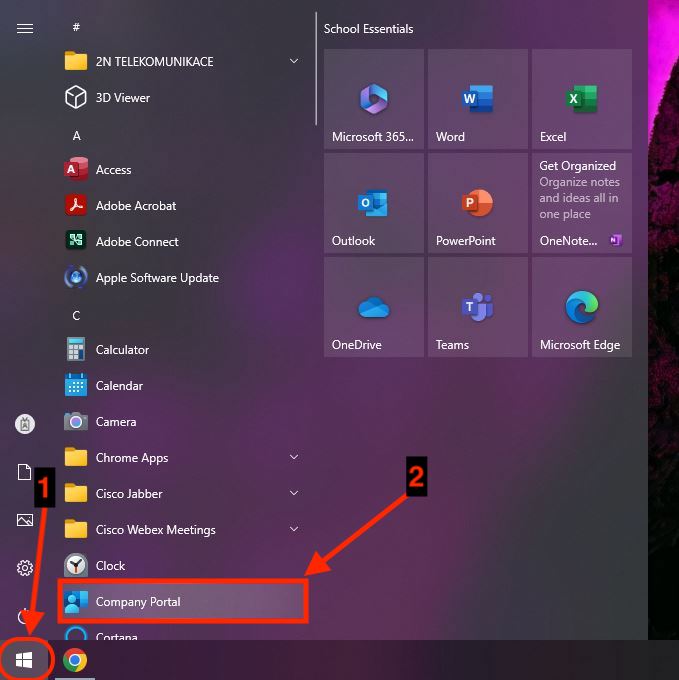Image resolution: width=679 pixels, height=680 pixels.
Task: Expand the Chrome Apps folder chevron
Action: click(x=294, y=457)
